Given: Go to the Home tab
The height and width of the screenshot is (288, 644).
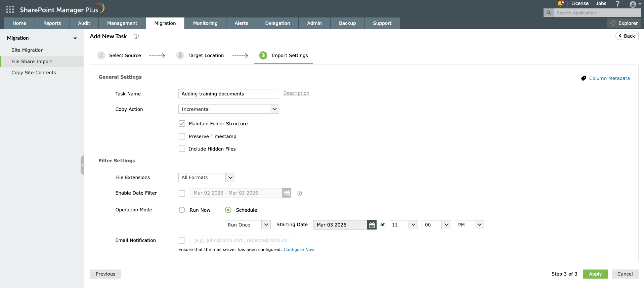Looking at the screenshot, I should tap(19, 23).
